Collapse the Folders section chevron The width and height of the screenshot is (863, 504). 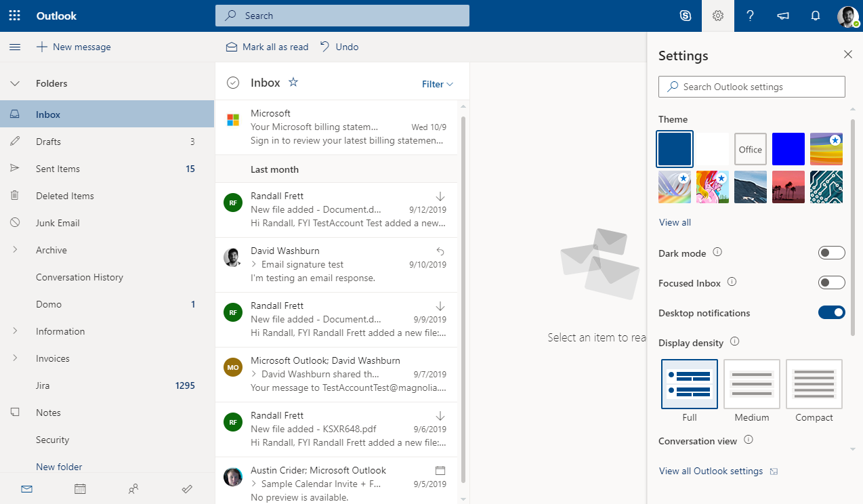click(15, 83)
